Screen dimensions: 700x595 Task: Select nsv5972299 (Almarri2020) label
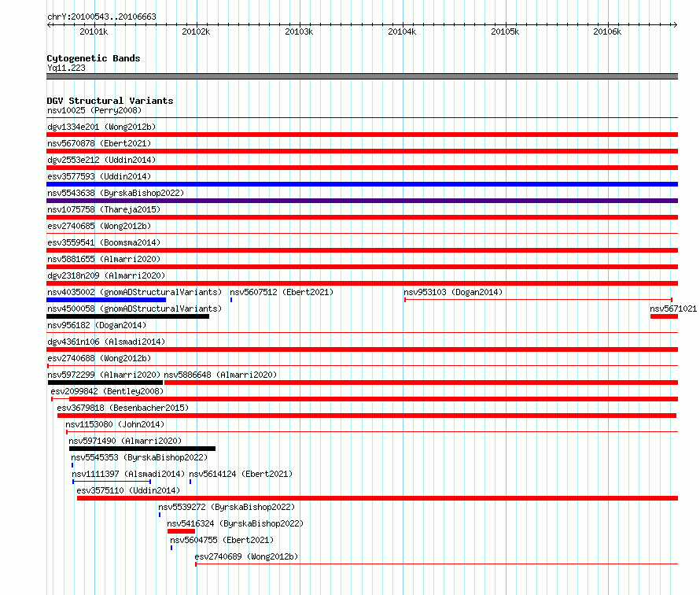pos(104,375)
